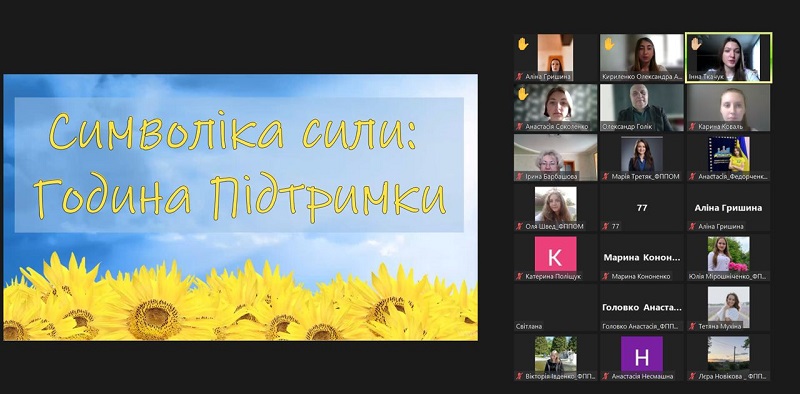Viewport: 800px width, 394px height.
Task: Select Марія Третяк_ФППОМ participant tile
Action: 642,158
